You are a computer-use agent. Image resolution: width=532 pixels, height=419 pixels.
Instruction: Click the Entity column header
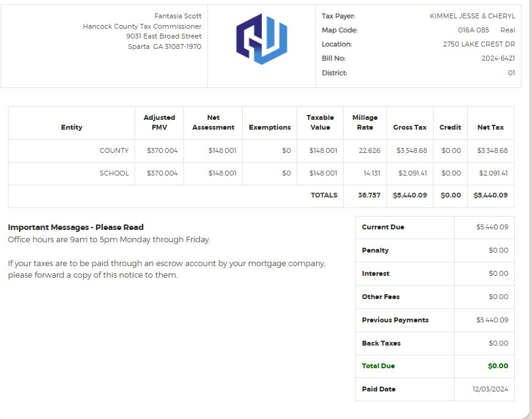[x=72, y=127]
